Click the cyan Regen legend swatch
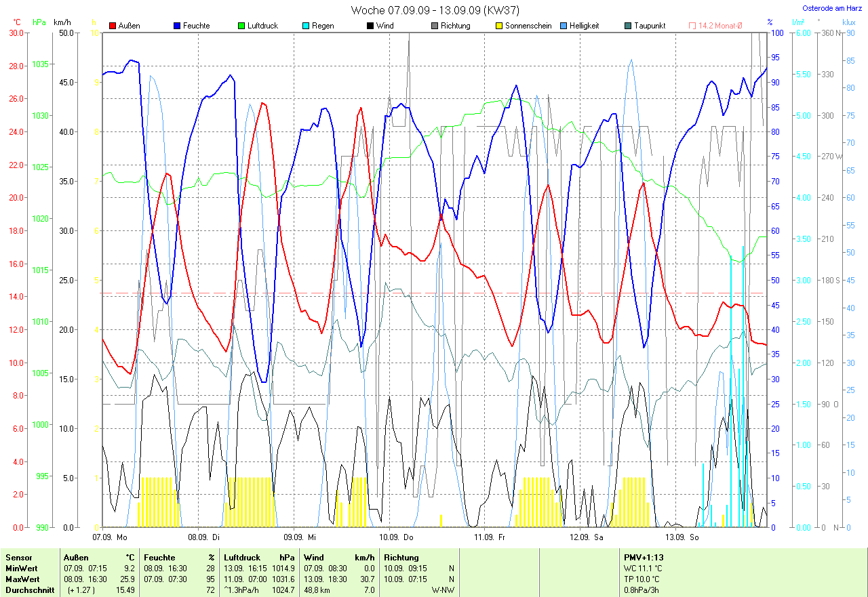Viewport: 868px width, 597px height. tap(306, 26)
